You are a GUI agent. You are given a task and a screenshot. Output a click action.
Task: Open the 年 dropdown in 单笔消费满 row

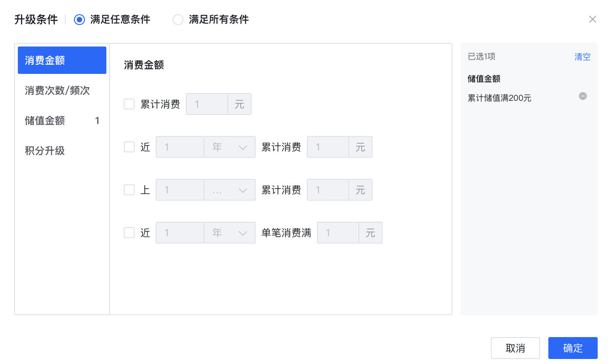click(230, 233)
